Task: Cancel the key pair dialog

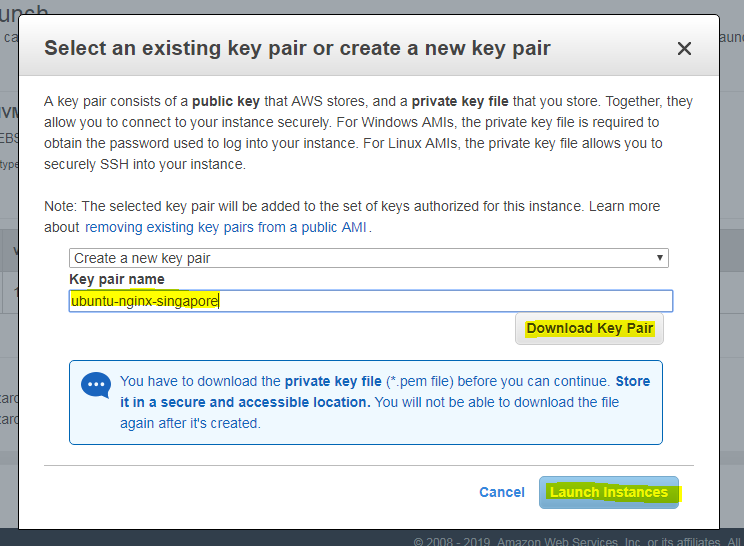Action: (x=502, y=492)
